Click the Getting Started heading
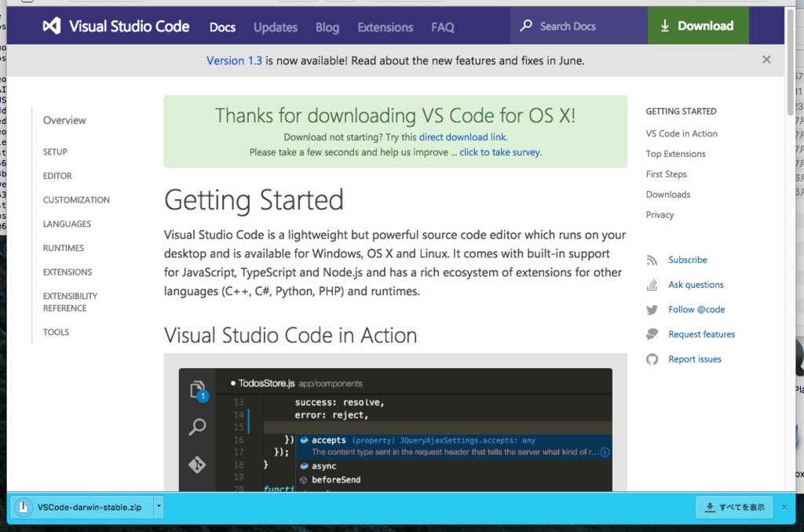Image resolution: width=804 pixels, height=532 pixels. click(x=254, y=200)
